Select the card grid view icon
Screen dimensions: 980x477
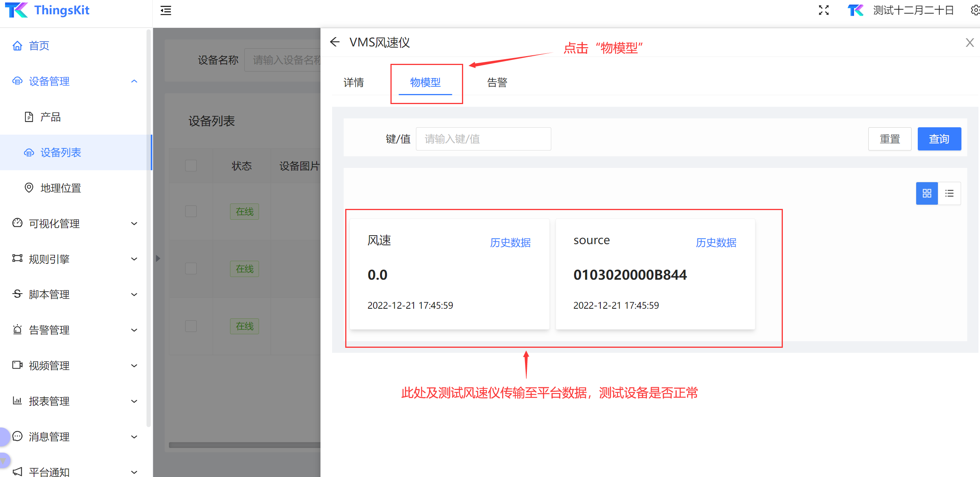point(927,193)
